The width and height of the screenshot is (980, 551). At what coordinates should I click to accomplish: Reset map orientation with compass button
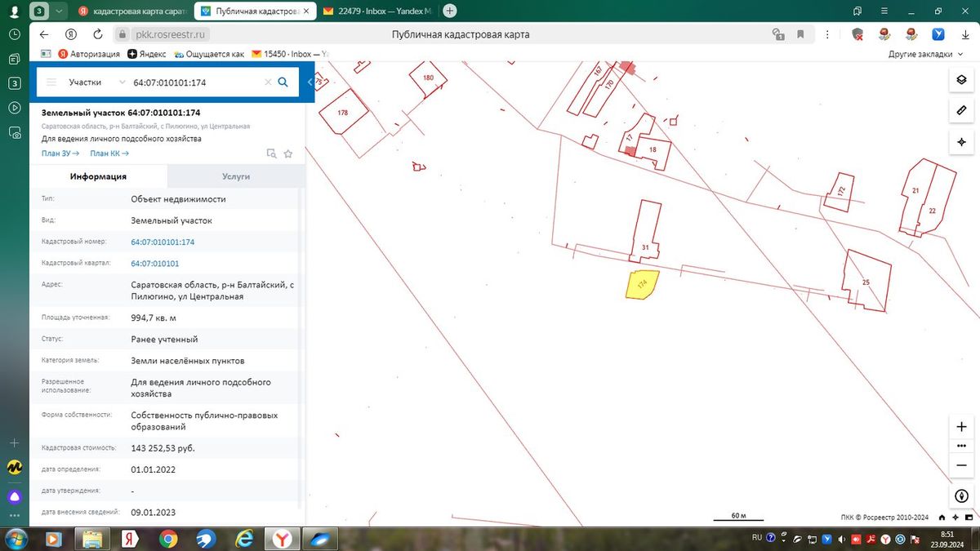click(x=961, y=496)
